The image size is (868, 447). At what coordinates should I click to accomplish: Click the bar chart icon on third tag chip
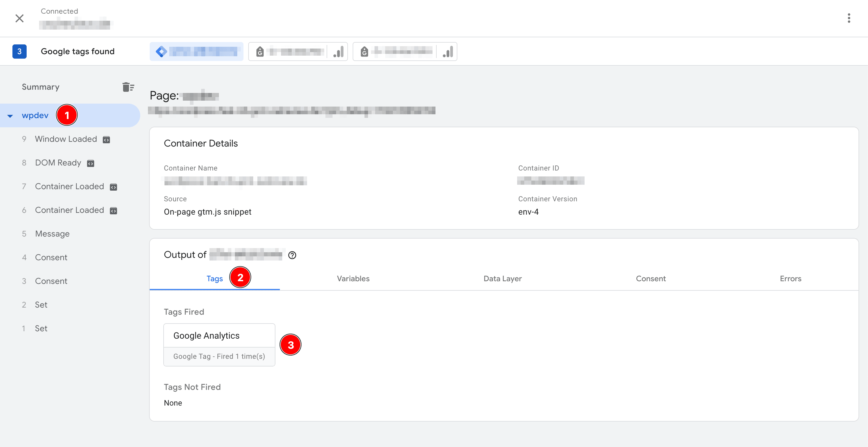coord(448,52)
